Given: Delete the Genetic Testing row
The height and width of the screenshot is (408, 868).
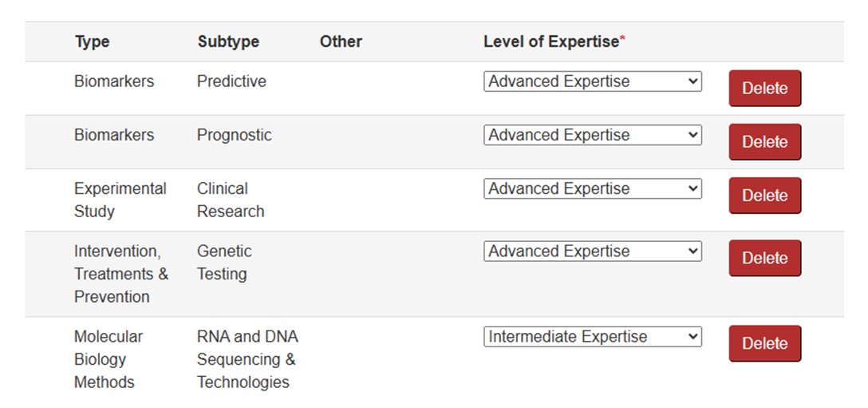Looking at the screenshot, I should point(764,258).
